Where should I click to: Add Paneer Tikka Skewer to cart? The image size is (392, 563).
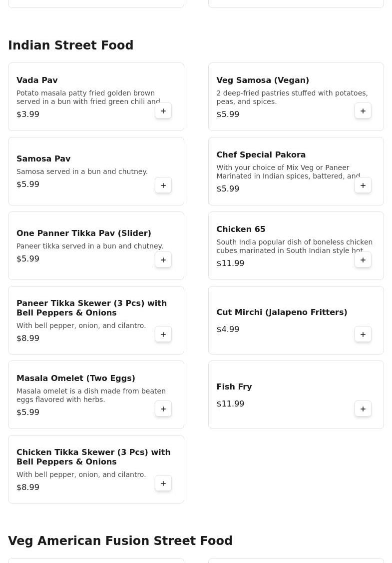163,334
